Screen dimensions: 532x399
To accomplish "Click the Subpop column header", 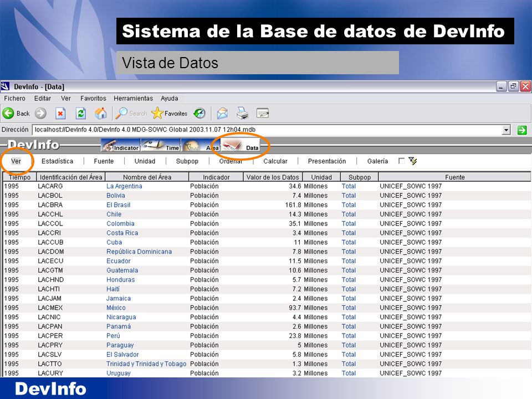I will coord(360,177).
